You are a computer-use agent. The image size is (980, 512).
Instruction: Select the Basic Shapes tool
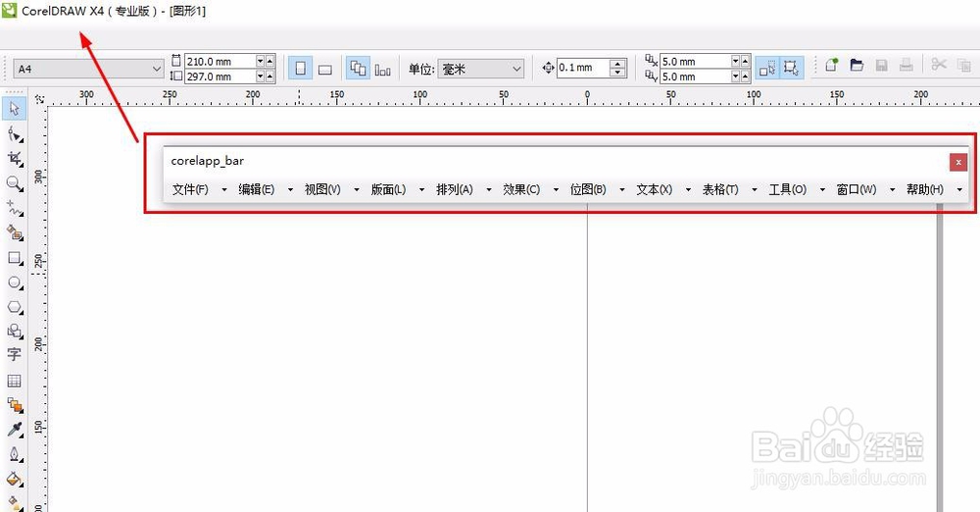coord(14,332)
